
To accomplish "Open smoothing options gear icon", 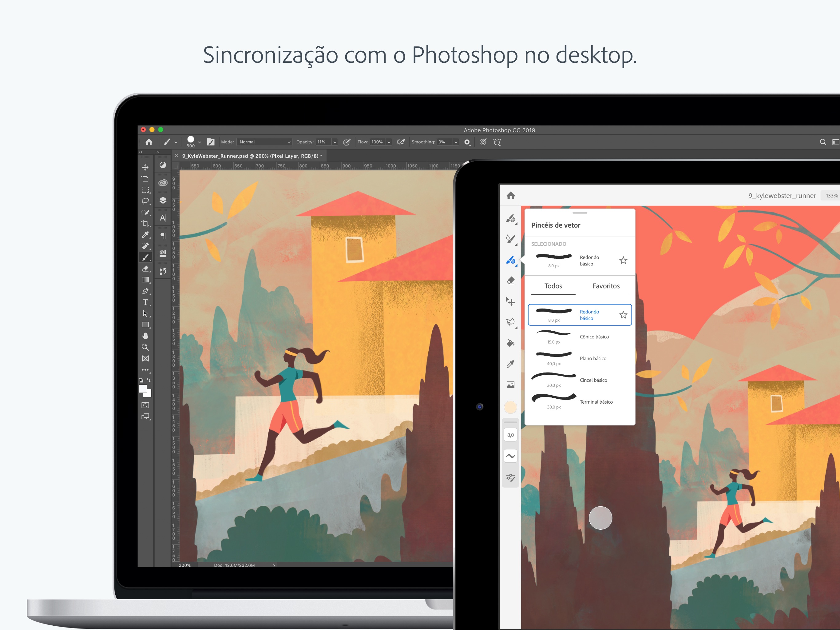I will (467, 142).
